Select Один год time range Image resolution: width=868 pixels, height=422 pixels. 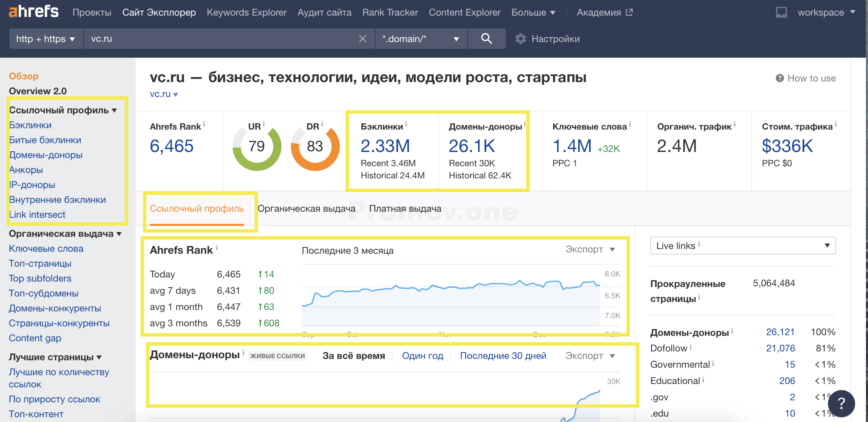(422, 356)
